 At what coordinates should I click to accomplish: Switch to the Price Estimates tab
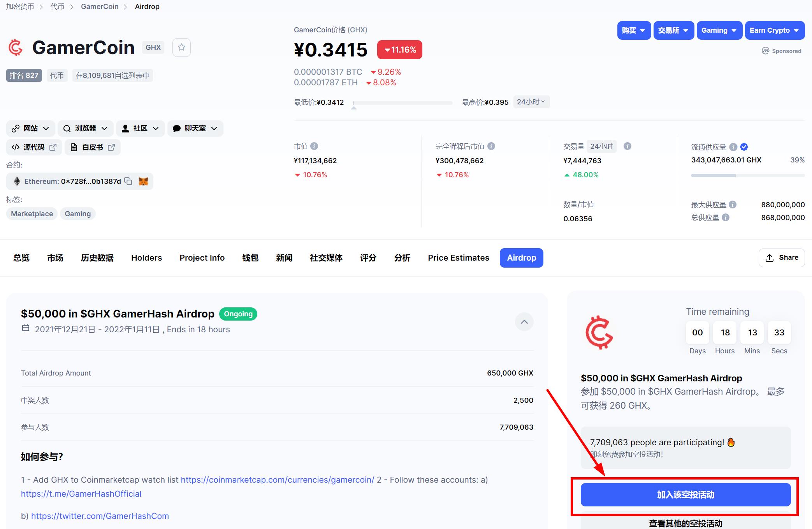(x=459, y=258)
